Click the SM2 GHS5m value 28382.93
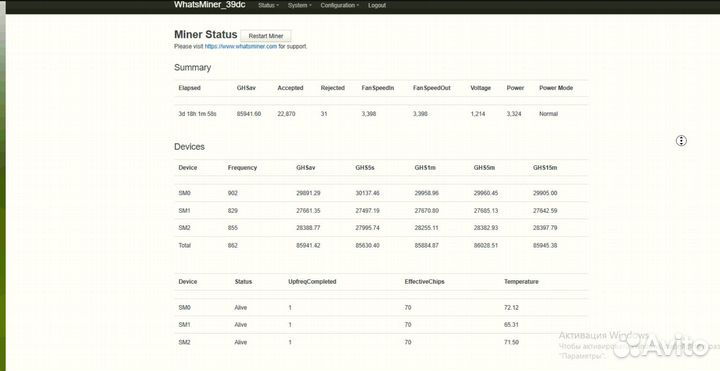The image size is (720, 371). (x=486, y=228)
